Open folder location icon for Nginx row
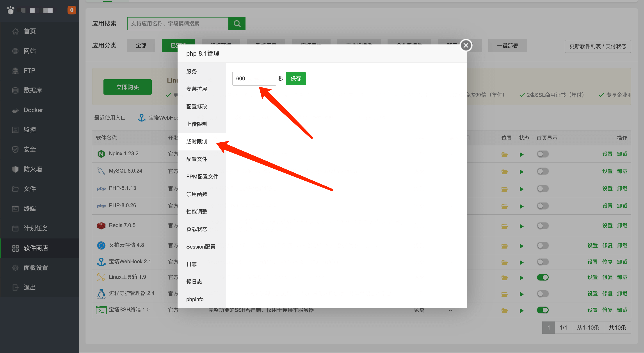 504,154
